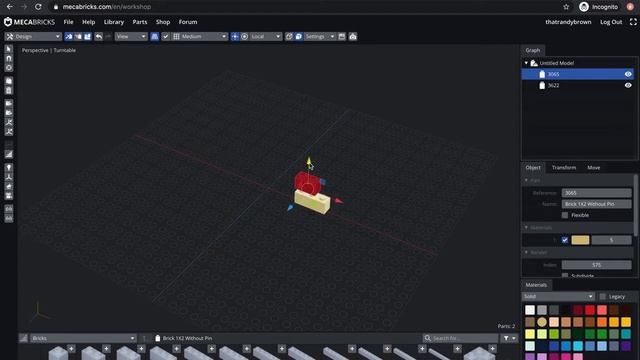Open the Parts menu

coord(140,22)
